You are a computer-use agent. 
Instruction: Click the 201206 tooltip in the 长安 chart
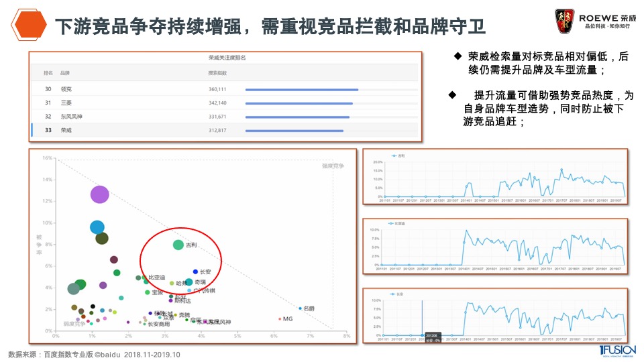click(433, 338)
